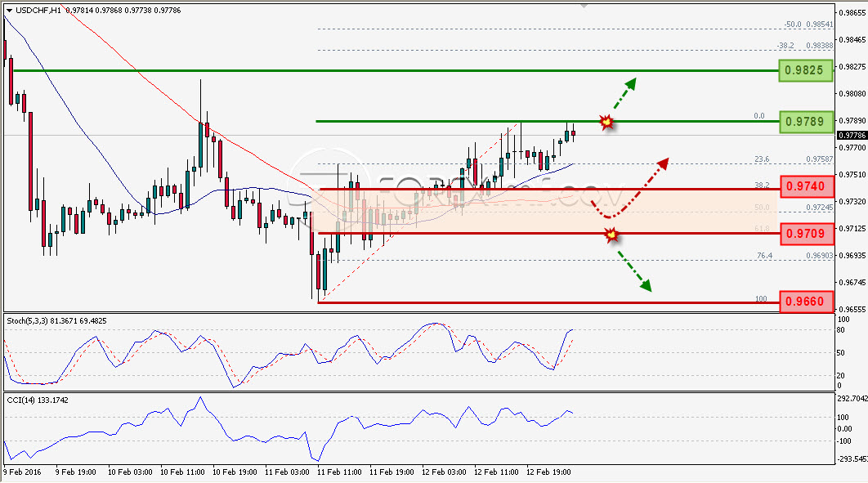Viewport: 868px width, 483px height.
Task: Click the time axis label 12 Feb 11:00
Action: coord(497,472)
